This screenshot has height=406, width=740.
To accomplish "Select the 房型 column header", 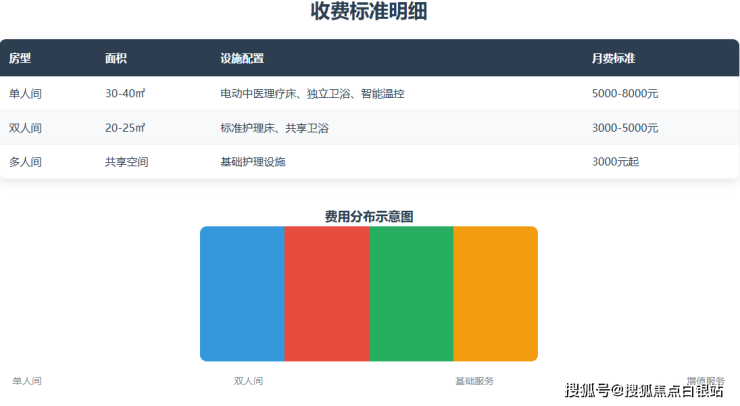I will [x=20, y=59].
